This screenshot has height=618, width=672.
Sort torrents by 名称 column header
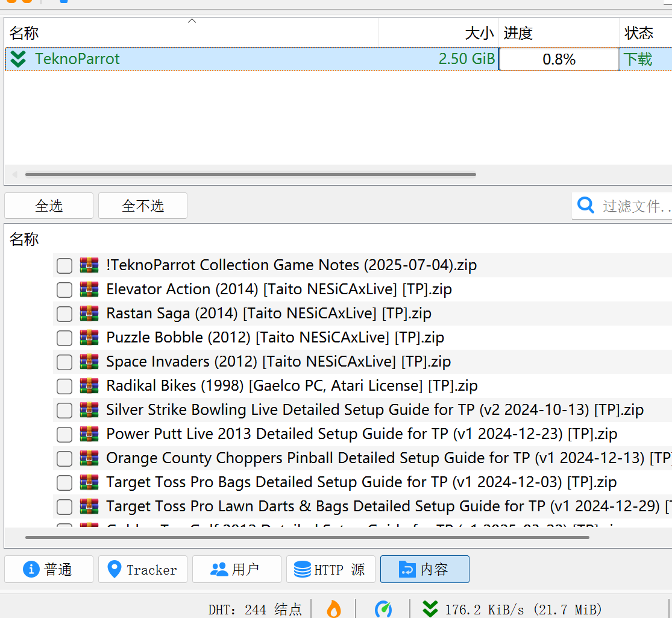[191, 33]
